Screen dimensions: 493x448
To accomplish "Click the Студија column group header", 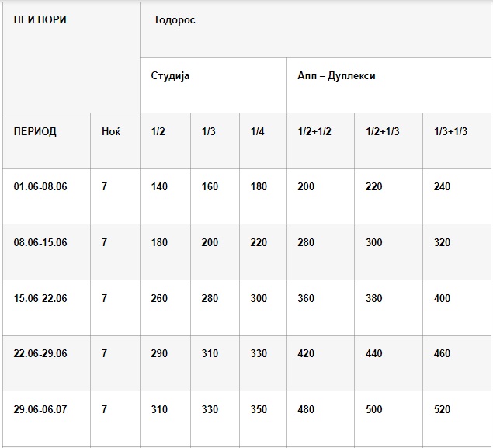I will (x=170, y=76).
